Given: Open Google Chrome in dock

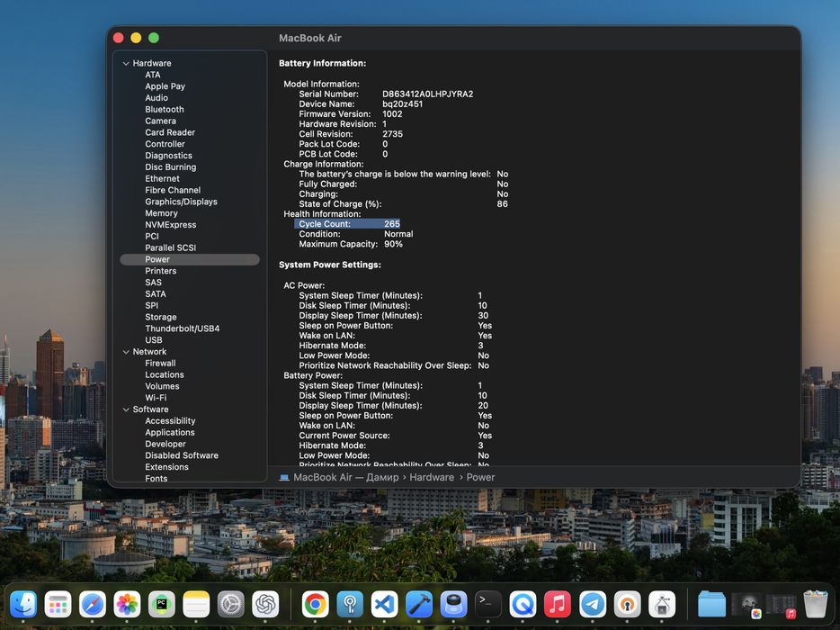Looking at the screenshot, I should pos(315,604).
